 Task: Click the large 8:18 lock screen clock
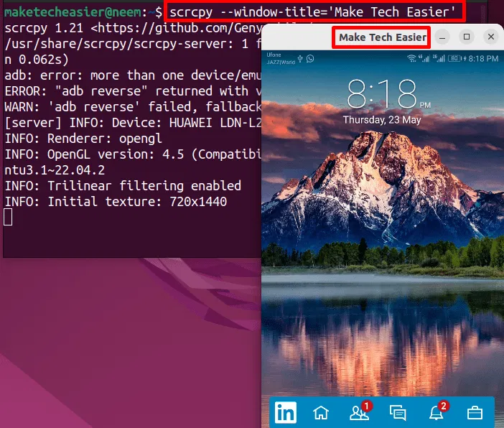[383, 93]
